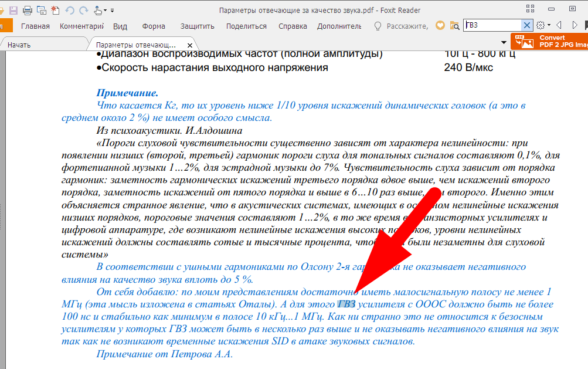Open the Справка ribbon tab
The height and width of the screenshot is (369, 588).
[x=293, y=26]
